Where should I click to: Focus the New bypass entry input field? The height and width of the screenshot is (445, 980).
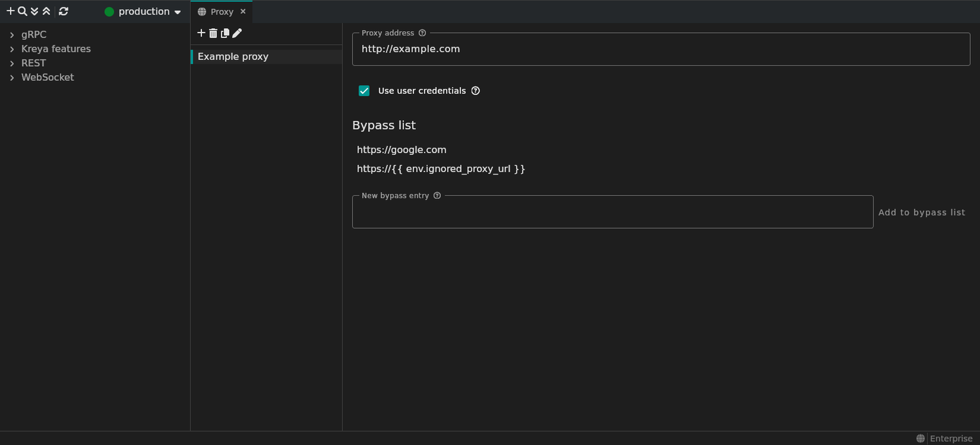point(612,213)
